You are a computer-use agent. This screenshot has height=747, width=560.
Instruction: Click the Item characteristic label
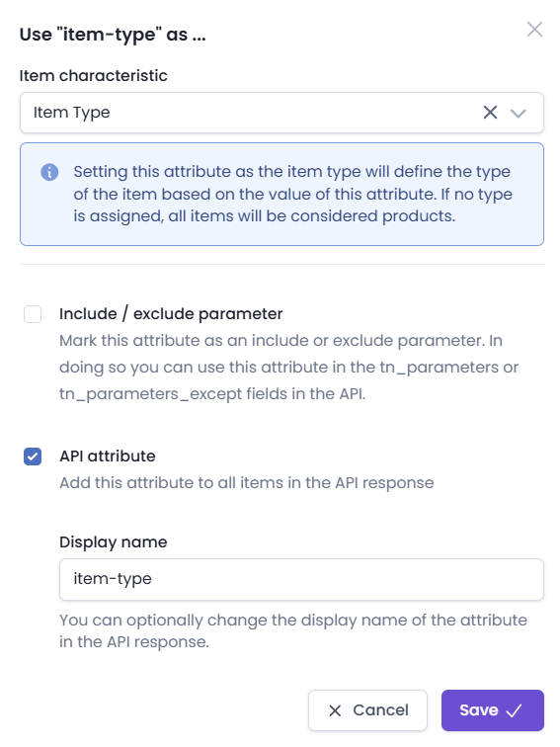pyautogui.click(x=93, y=76)
